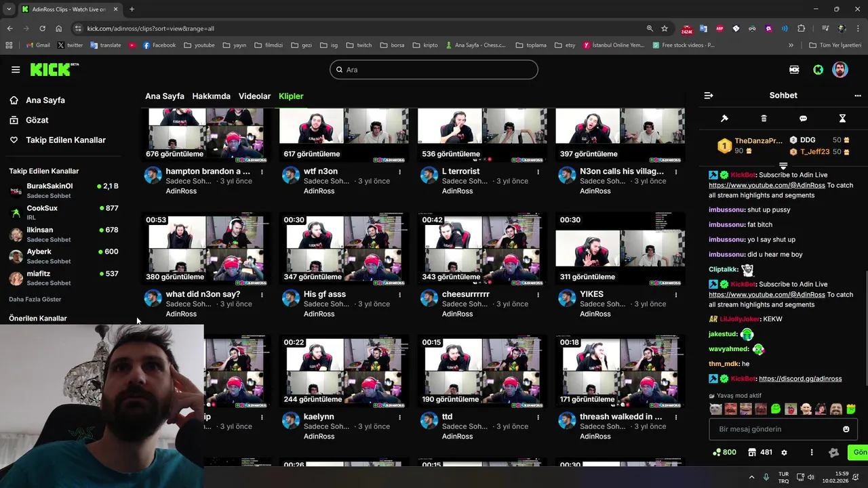Open Chrome extensions puzzle icon

801,28
